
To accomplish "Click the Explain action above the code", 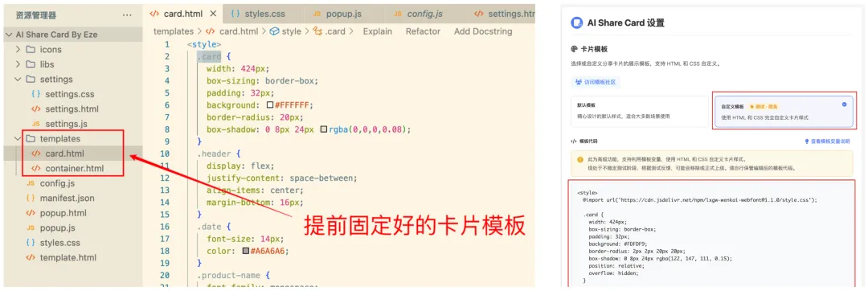I will tap(378, 31).
